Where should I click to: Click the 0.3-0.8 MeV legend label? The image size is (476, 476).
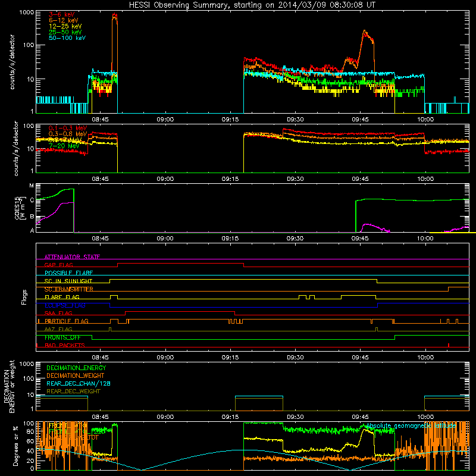click(67, 134)
